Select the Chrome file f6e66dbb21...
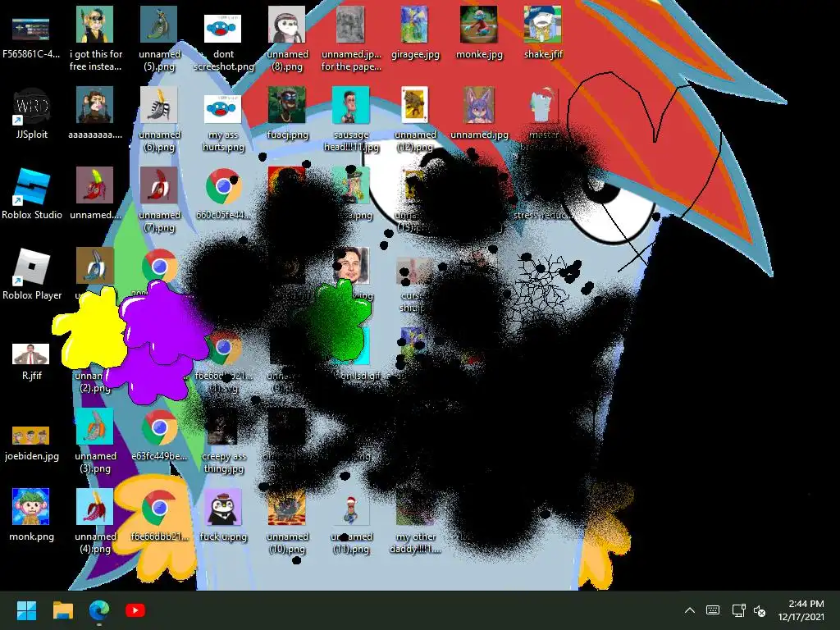The height and width of the screenshot is (630, 840). tap(159, 515)
